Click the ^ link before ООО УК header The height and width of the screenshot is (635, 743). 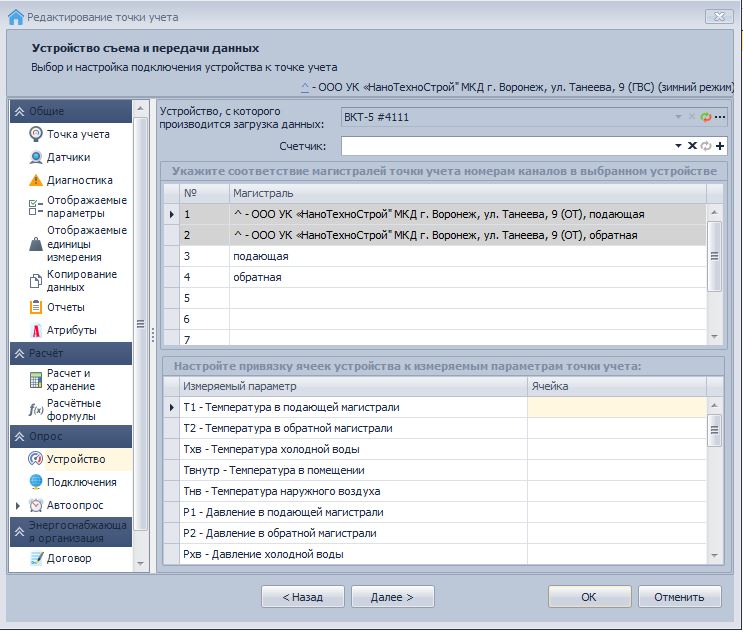coord(305,87)
